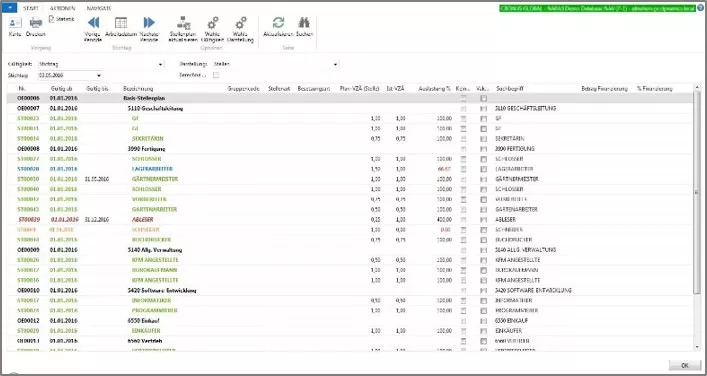Click the Stellenart column header
Viewport: 707px width, 376px height.
pyautogui.click(x=279, y=89)
